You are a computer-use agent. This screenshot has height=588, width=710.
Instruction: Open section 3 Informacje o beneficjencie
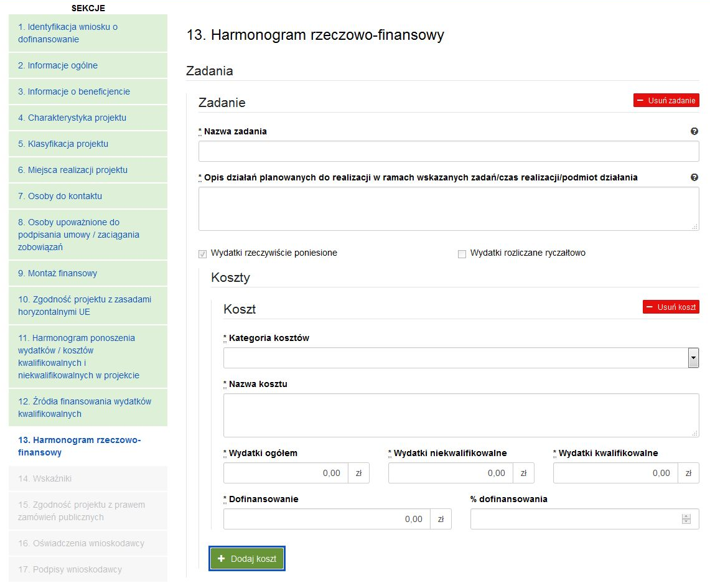pos(88,92)
